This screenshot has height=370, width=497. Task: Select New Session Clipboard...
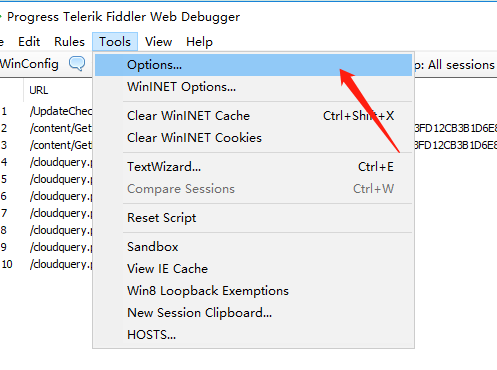(x=253, y=313)
